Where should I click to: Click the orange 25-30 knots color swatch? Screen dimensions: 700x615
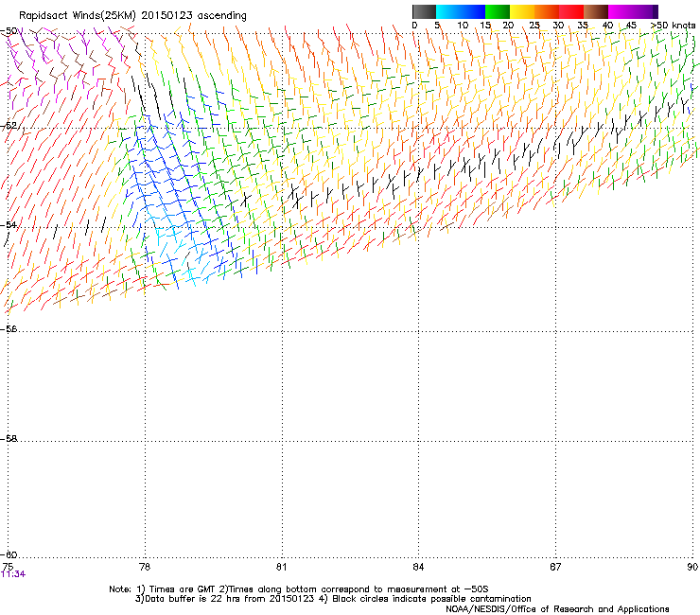pos(547,11)
